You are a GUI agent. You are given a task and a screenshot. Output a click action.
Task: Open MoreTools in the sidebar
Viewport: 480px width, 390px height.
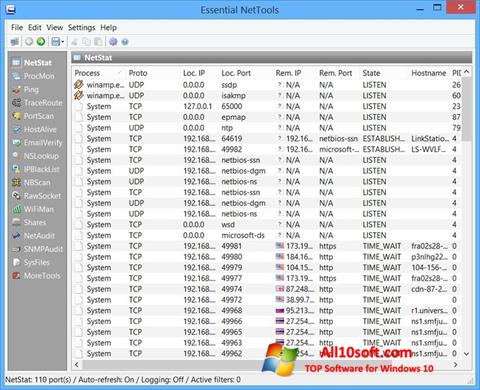[x=37, y=276]
